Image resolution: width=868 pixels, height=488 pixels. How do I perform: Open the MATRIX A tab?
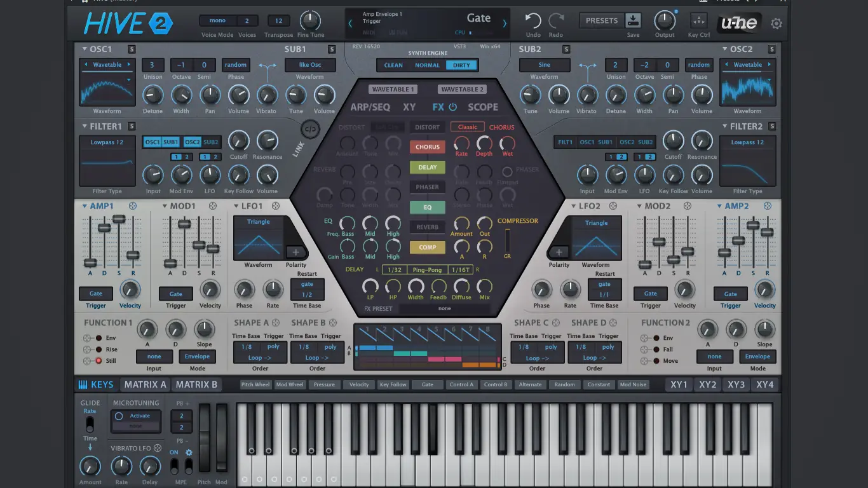pos(146,384)
